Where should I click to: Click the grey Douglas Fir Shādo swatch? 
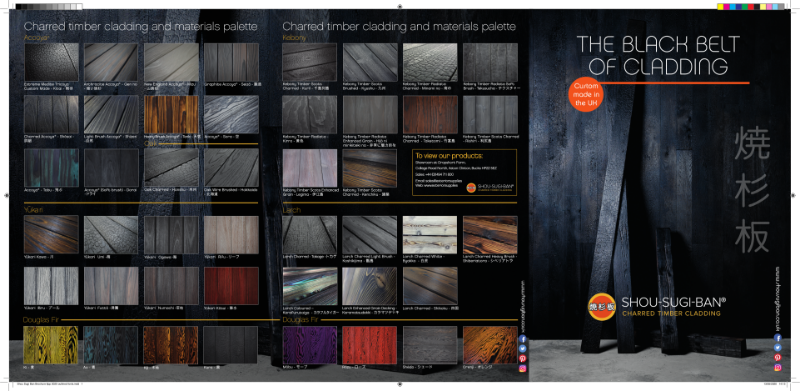pyautogui.click(x=430, y=345)
